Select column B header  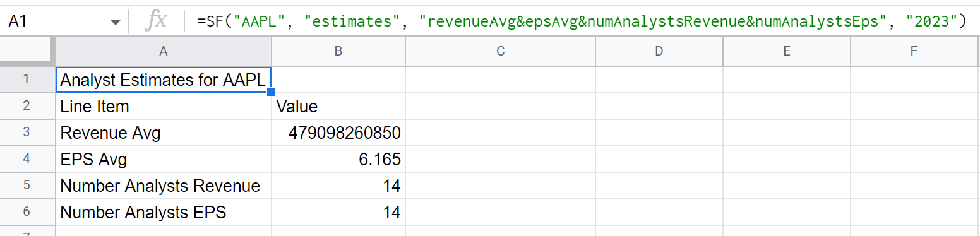(338, 51)
